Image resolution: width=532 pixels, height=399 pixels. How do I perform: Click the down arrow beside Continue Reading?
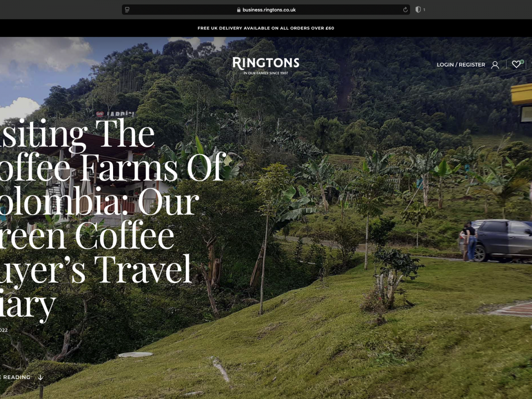(40, 377)
